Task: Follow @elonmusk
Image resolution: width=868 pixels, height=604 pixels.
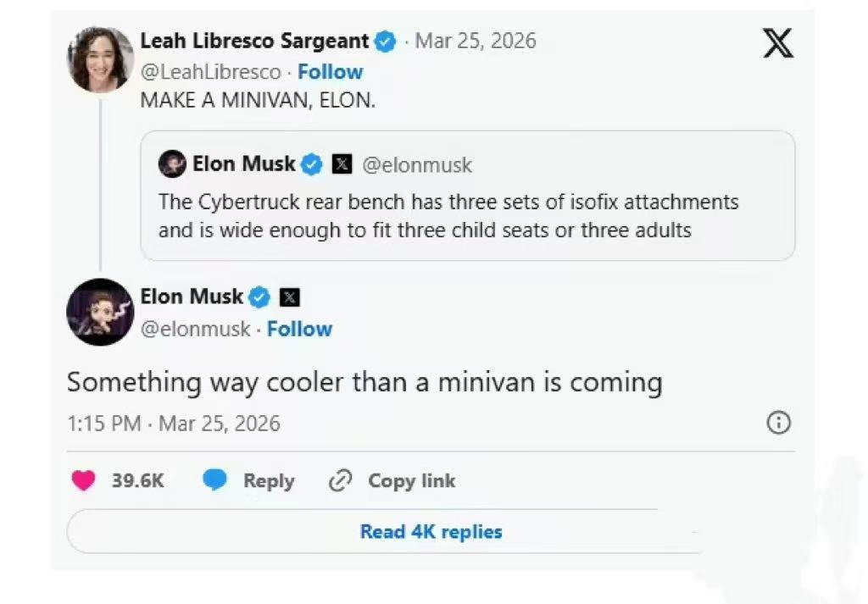Action: (x=299, y=329)
